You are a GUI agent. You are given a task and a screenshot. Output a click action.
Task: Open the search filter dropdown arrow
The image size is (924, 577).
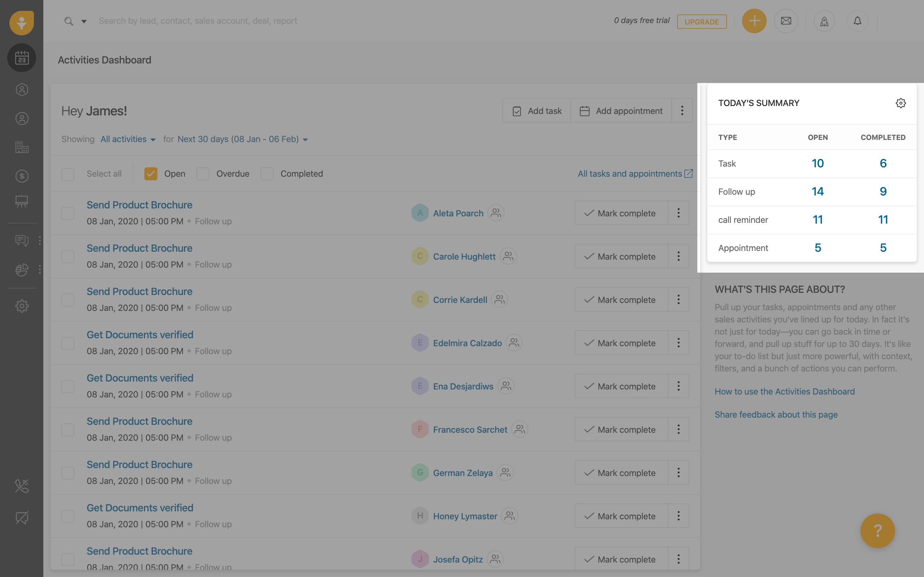click(84, 21)
